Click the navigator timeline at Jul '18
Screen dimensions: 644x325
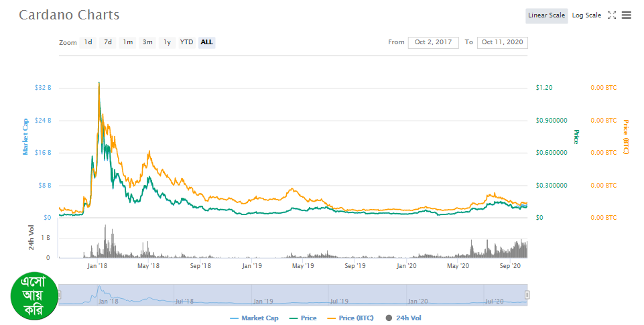click(x=184, y=301)
